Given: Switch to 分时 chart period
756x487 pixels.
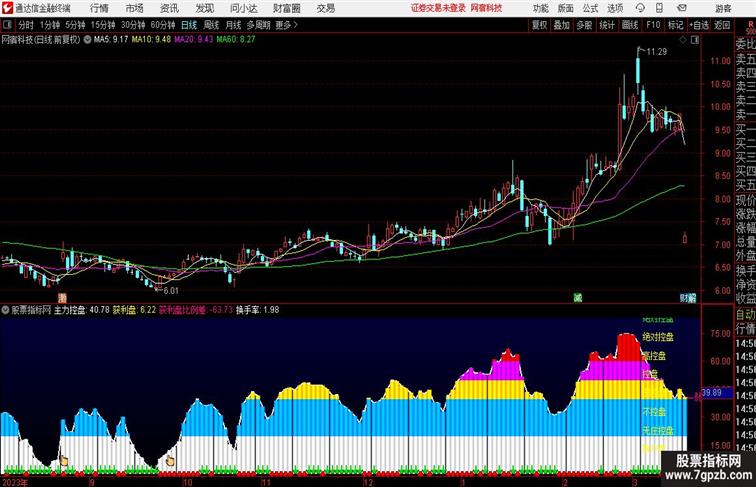Looking at the screenshot, I should 26,25.
